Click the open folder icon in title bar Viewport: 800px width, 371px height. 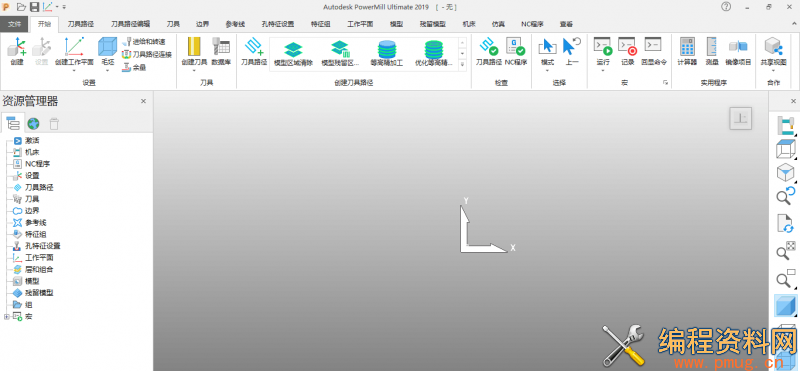21,7
